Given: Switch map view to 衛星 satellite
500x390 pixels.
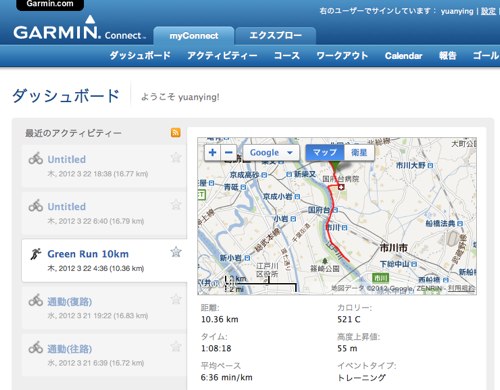Looking at the screenshot, I should 359,153.
